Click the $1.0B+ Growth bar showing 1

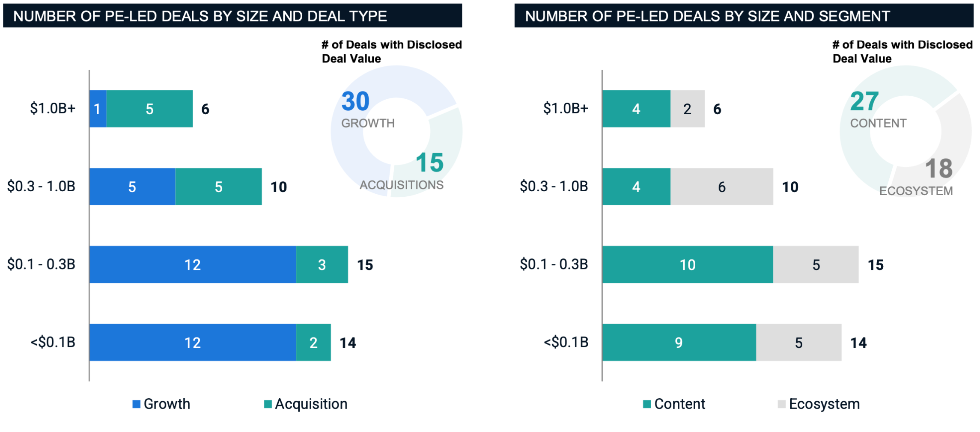(98, 109)
